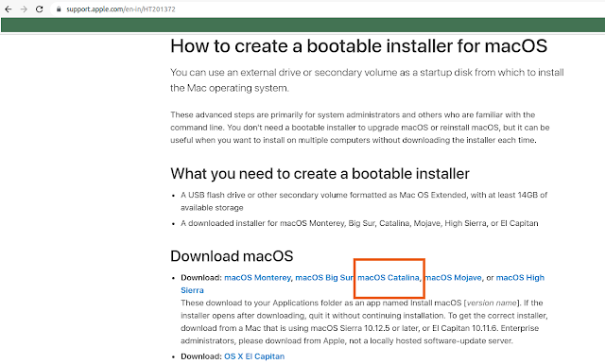
Task: Click the lock icon in address bar
Action: click(x=59, y=9)
